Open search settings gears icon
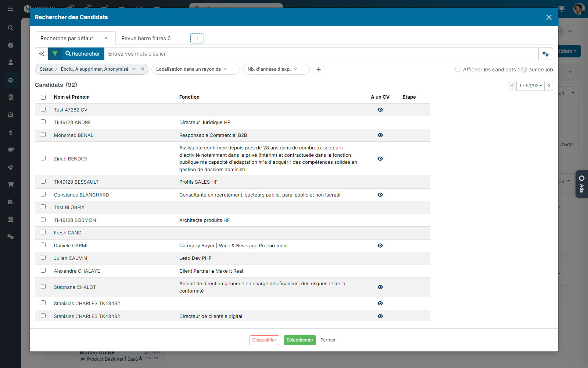The width and height of the screenshot is (588, 368). [546, 54]
